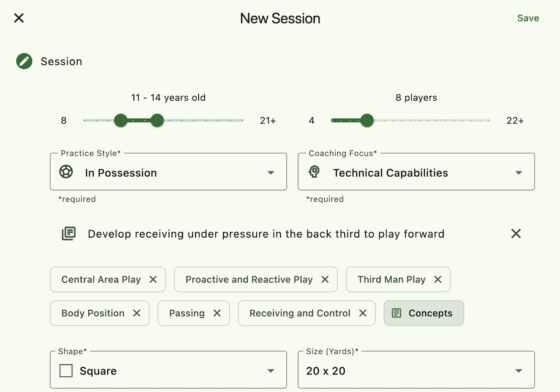Save the new session
Screen dimensions: 560x392
tap(528, 18)
